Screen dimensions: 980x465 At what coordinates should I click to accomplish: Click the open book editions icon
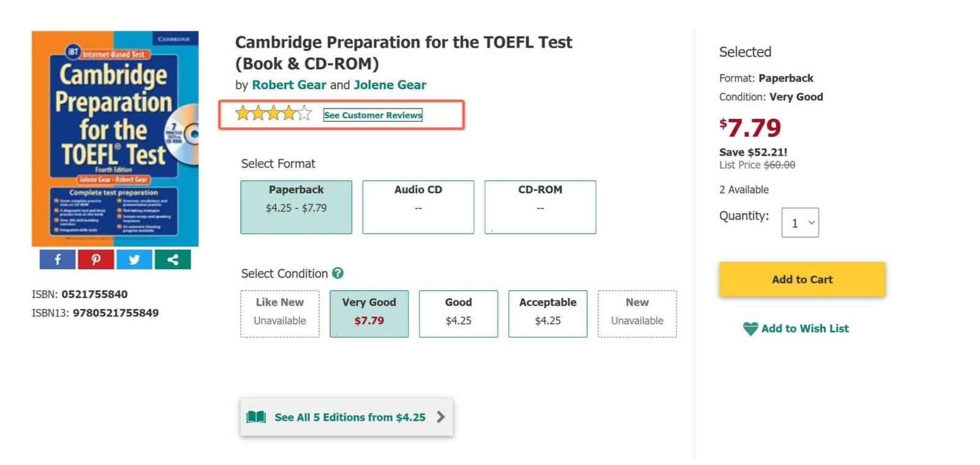pyautogui.click(x=256, y=417)
